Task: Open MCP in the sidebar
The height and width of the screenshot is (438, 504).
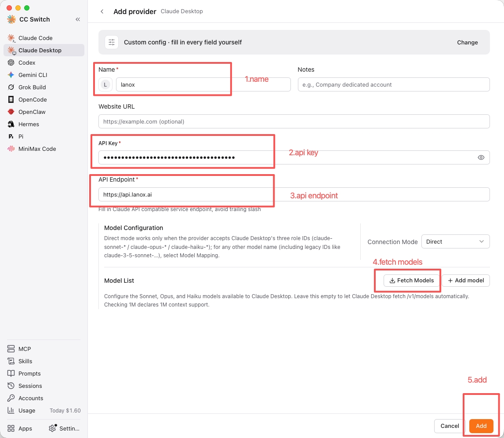Action: coord(44,349)
